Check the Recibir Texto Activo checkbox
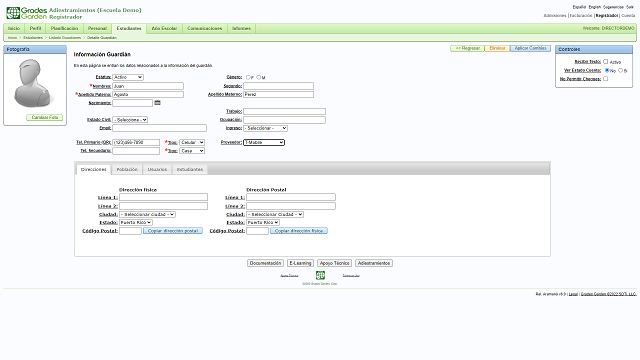The height and width of the screenshot is (360, 640). pyautogui.click(x=606, y=61)
